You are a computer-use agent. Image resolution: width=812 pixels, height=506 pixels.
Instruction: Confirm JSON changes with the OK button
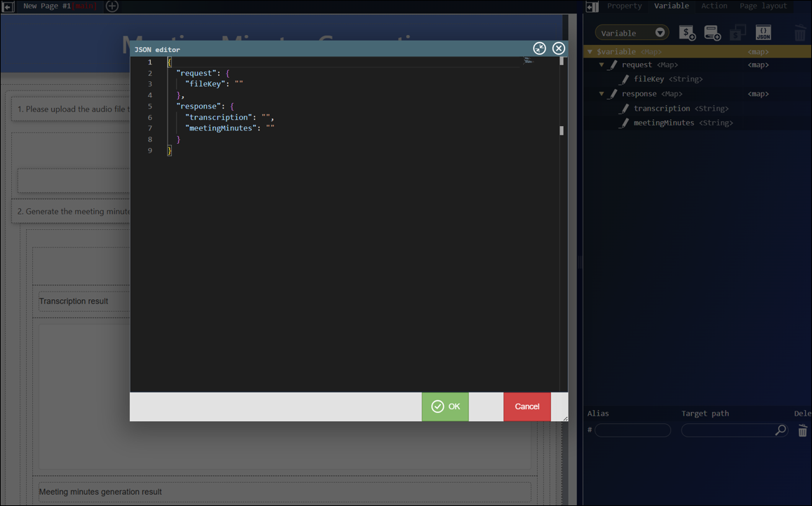[445, 406]
